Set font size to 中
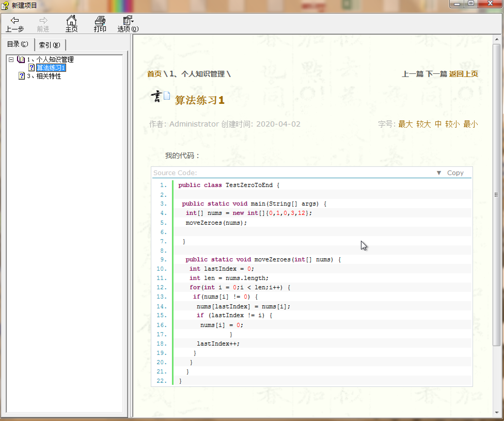 tap(438, 124)
